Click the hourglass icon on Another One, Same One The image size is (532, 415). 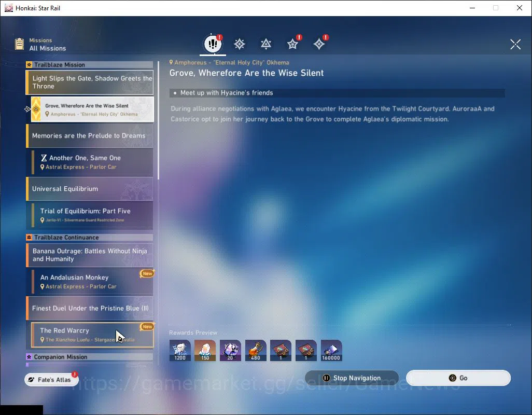point(44,158)
